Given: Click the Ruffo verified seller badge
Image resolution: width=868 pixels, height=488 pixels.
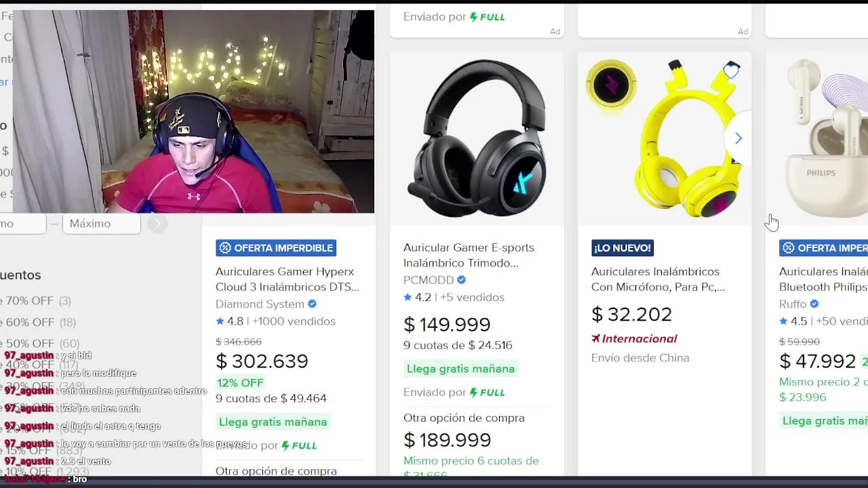Looking at the screenshot, I should pyautogui.click(x=814, y=304).
